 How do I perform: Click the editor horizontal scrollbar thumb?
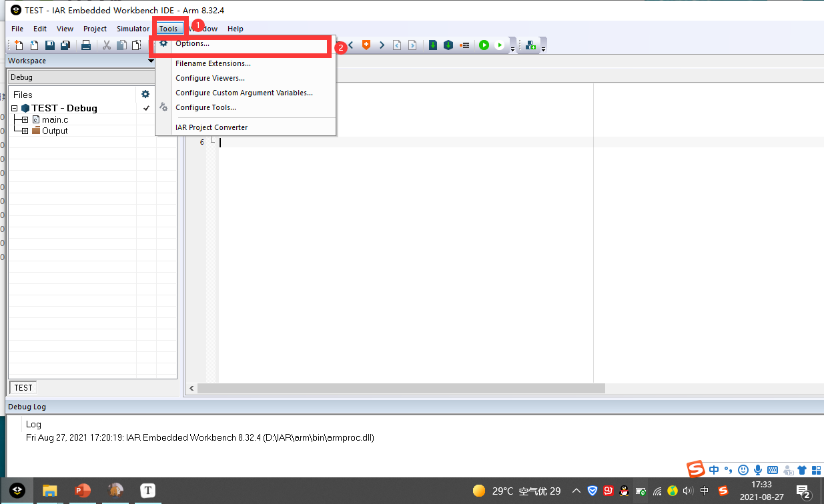pyautogui.click(x=401, y=388)
